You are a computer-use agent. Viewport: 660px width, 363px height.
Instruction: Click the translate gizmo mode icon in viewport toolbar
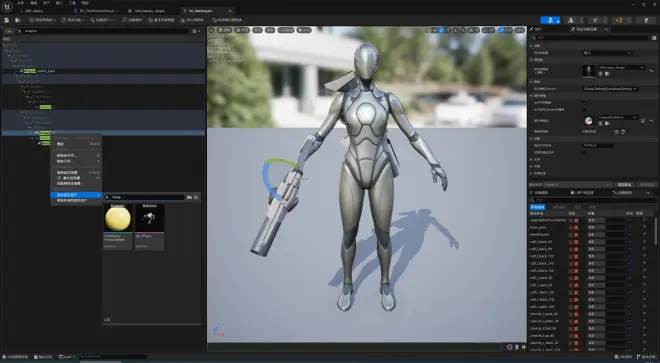coord(434,30)
